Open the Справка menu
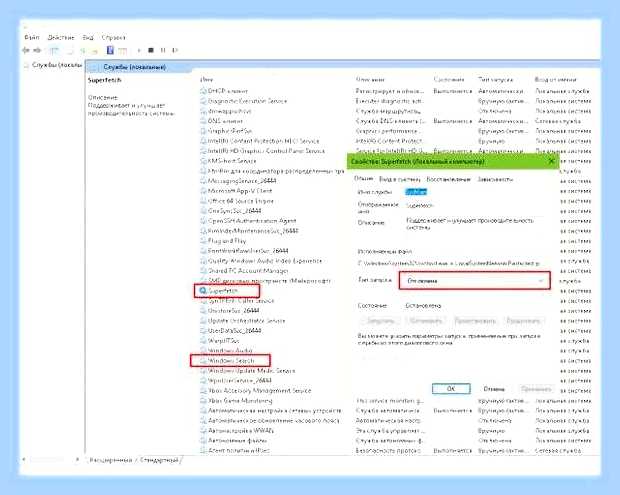The height and width of the screenshot is (495, 620). click(113, 38)
